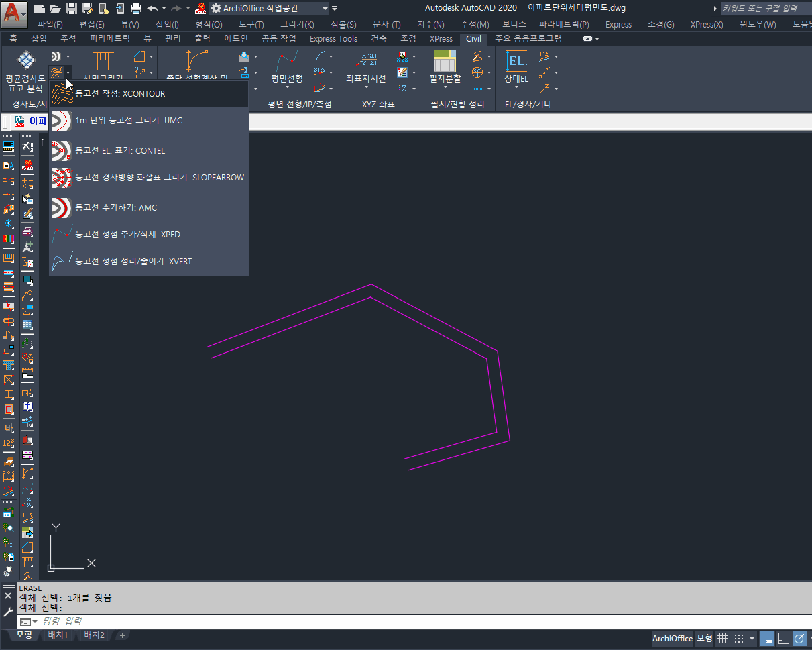Switch to the 건축 ribbon tab
812x650 pixels.
click(x=379, y=39)
